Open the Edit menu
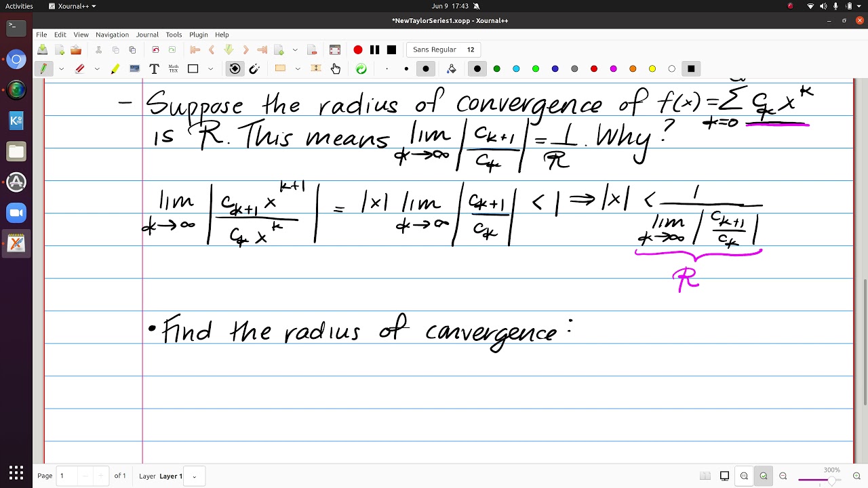The height and width of the screenshot is (488, 868). [x=60, y=35]
